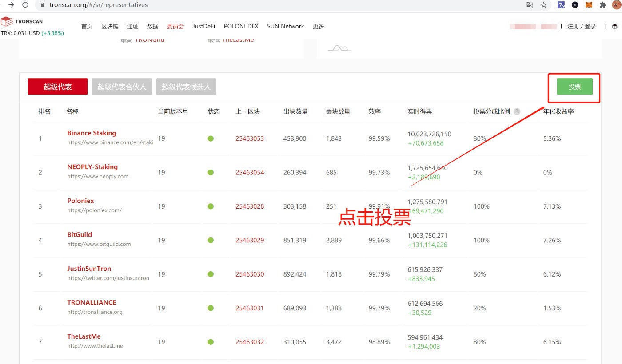Viewport: 622px width, 364px height.
Task: Reload the page with the refresh icon
Action: pos(25,5)
